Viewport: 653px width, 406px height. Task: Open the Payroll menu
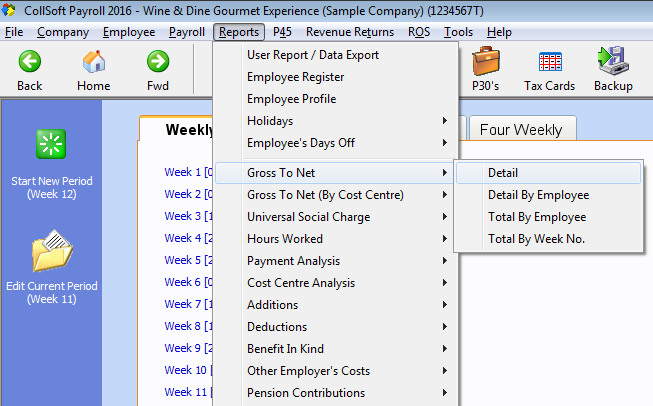coord(186,32)
